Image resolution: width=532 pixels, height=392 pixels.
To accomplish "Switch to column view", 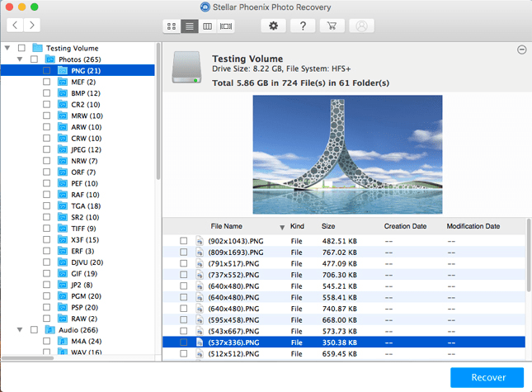I will tap(207, 26).
